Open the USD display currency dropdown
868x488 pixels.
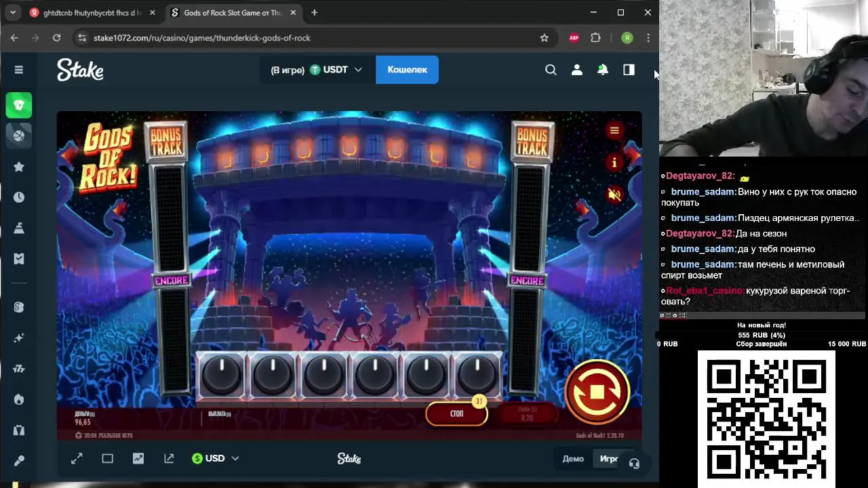(x=215, y=459)
